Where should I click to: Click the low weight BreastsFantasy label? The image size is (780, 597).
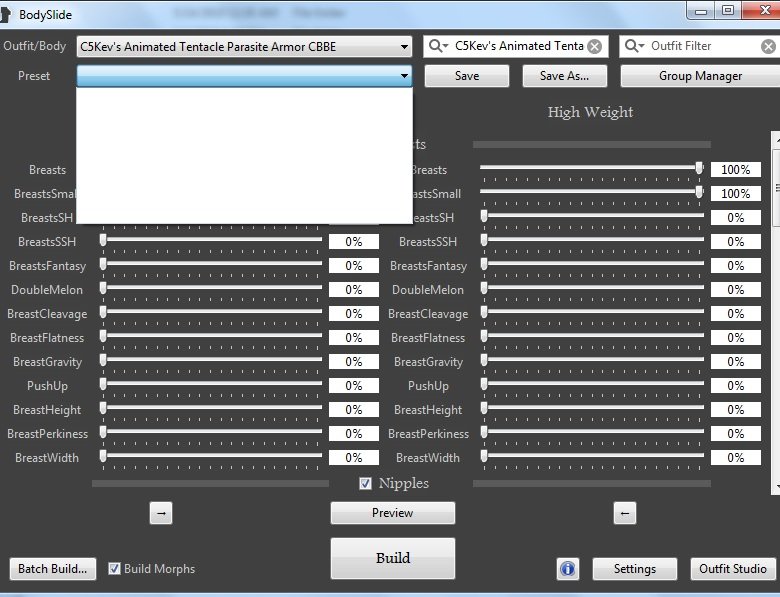(47, 266)
